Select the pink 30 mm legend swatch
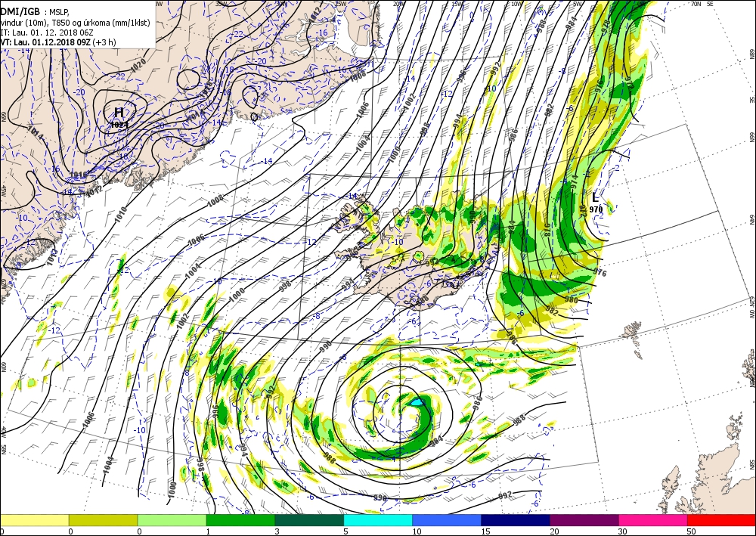Image resolution: width=756 pixels, height=536 pixels. point(653,520)
